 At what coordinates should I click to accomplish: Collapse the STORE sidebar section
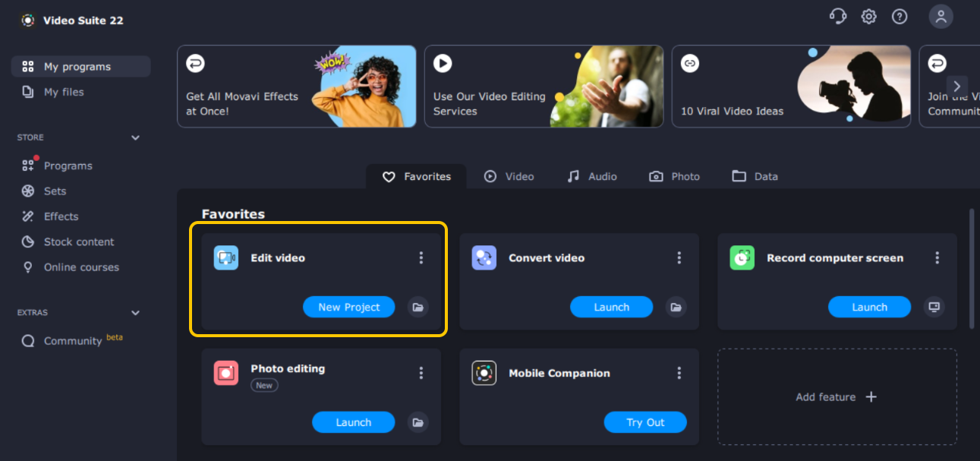point(135,137)
